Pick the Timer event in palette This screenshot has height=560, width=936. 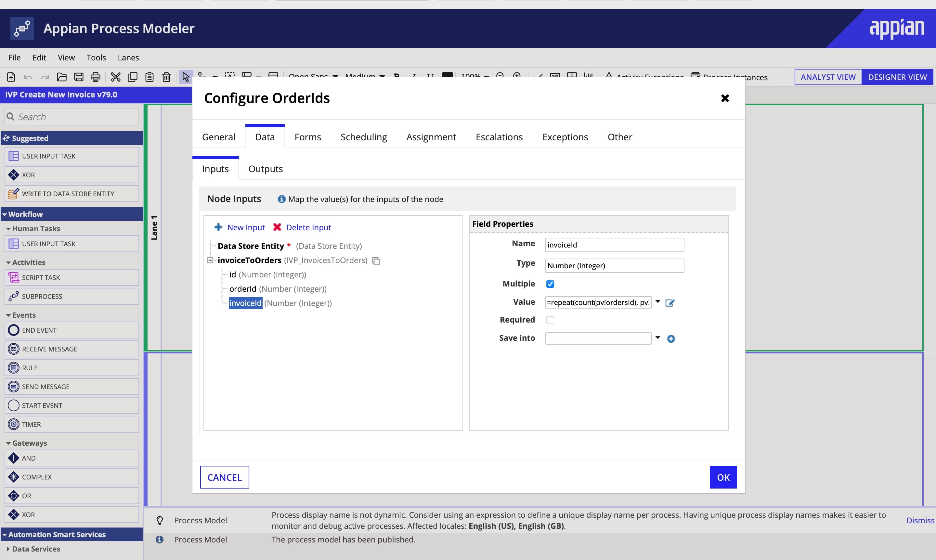tap(72, 425)
